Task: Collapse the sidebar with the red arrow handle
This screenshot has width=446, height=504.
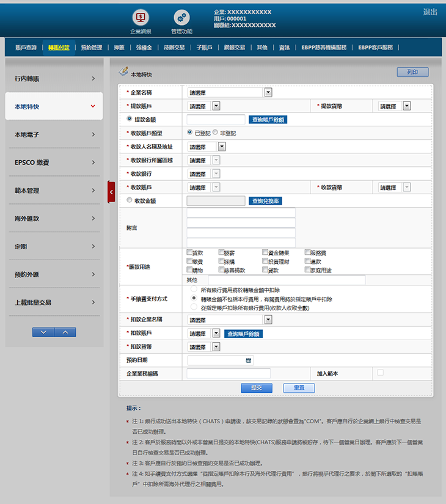Action: point(111,192)
